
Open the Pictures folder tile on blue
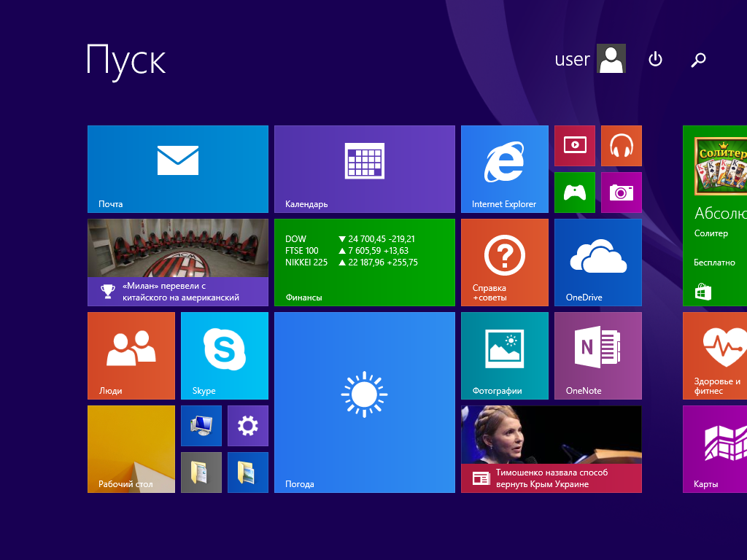248,472
